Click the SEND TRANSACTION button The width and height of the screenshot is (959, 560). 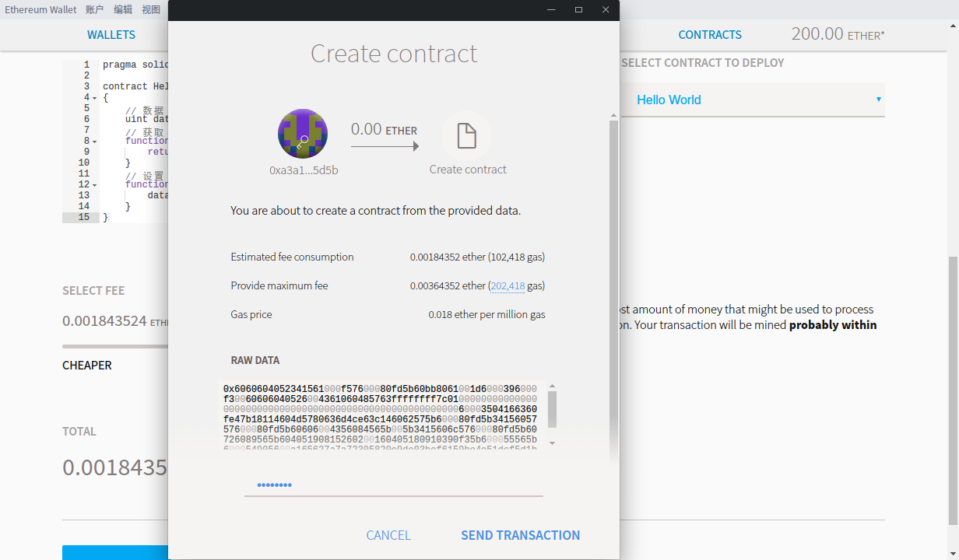(x=521, y=535)
